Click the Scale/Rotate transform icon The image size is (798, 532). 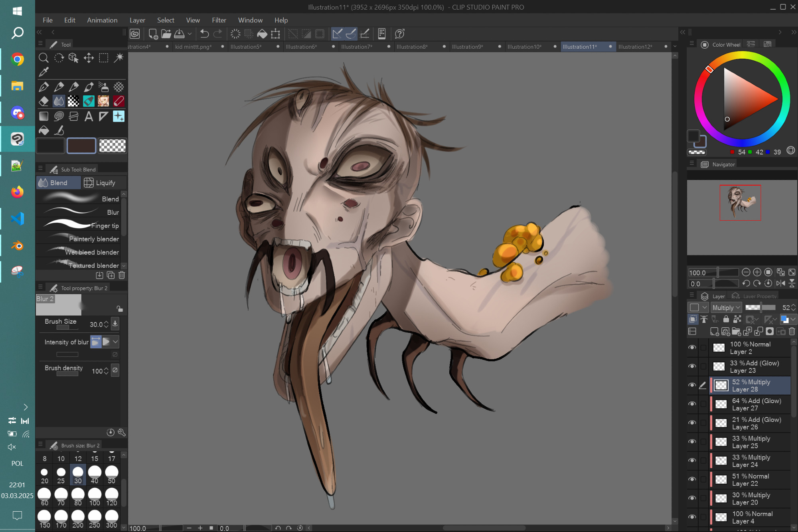(x=275, y=34)
